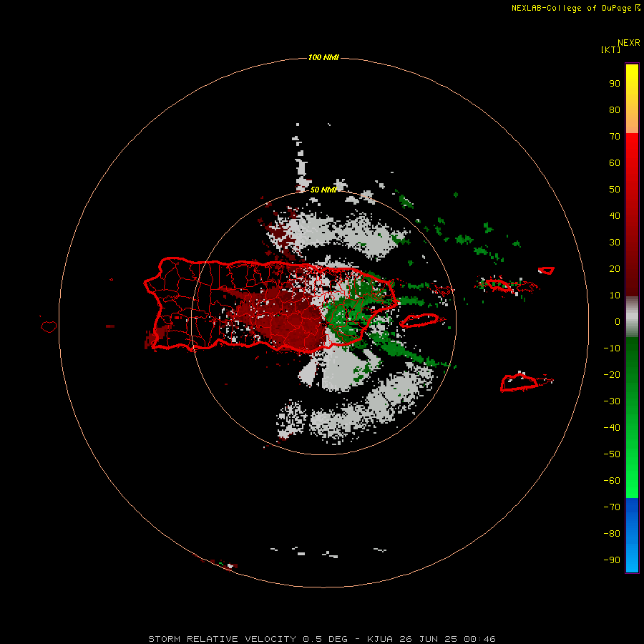The image size is (644, 644).
Task: Select the -60 tick on the velocity scale
Action: coord(612,481)
